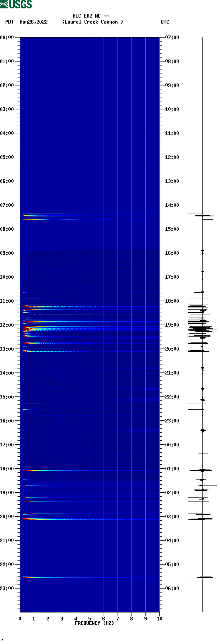Click the 'UTC' timezone label

pos(165,22)
